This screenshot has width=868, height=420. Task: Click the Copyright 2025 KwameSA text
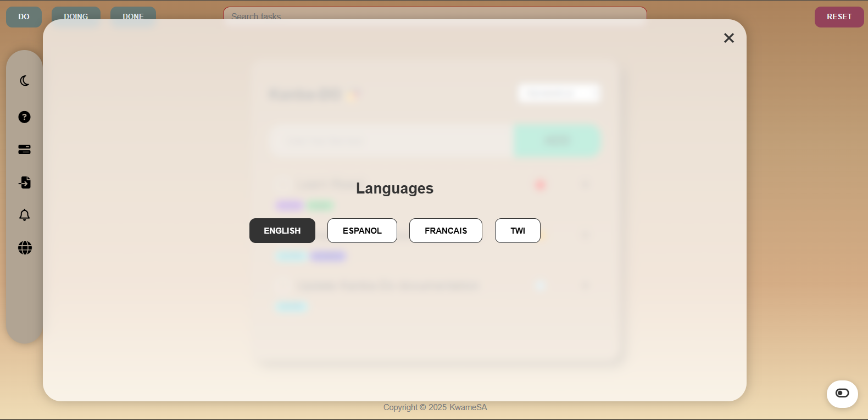(435, 407)
